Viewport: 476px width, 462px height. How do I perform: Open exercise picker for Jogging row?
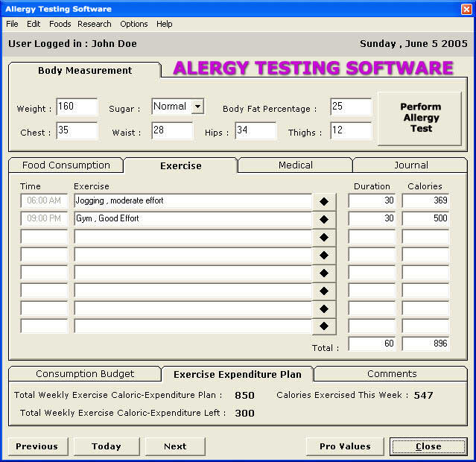[324, 201]
